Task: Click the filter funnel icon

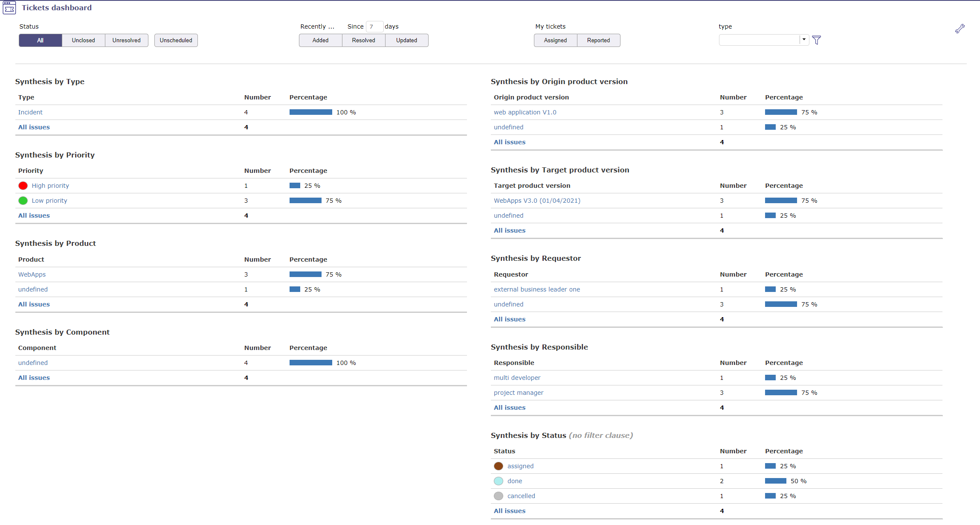Action: click(x=816, y=40)
